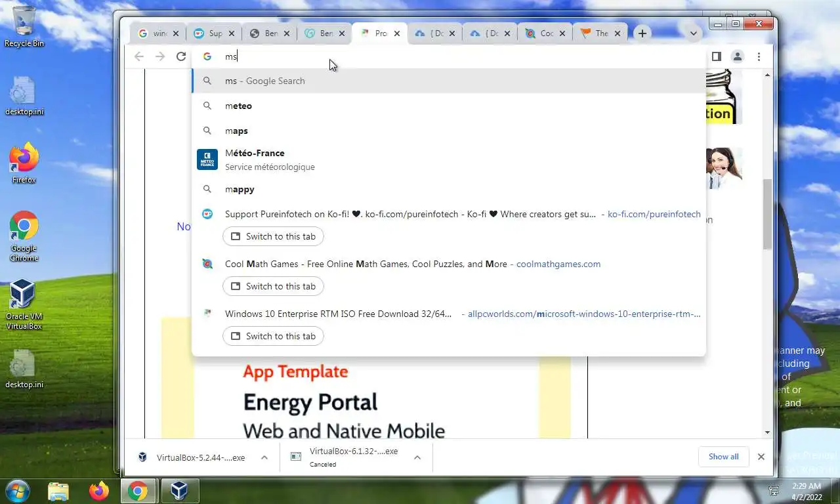Toggle the Chrome side panel icon
This screenshot has height=504, width=840.
point(717,56)
